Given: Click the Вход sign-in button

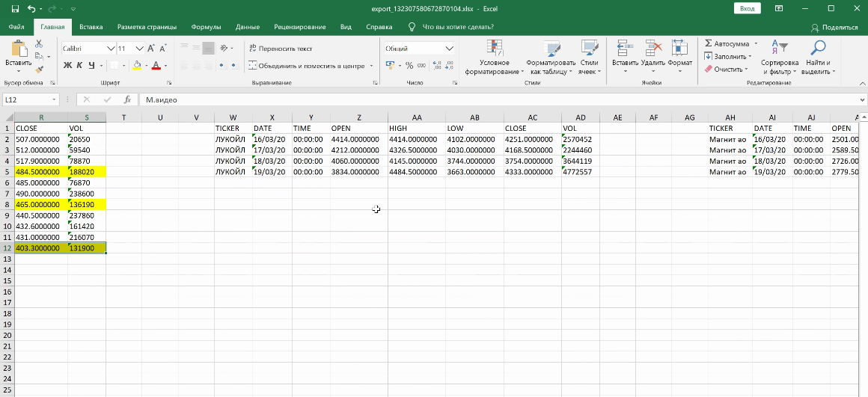Looking at the screenshot, I should [747, 8].
